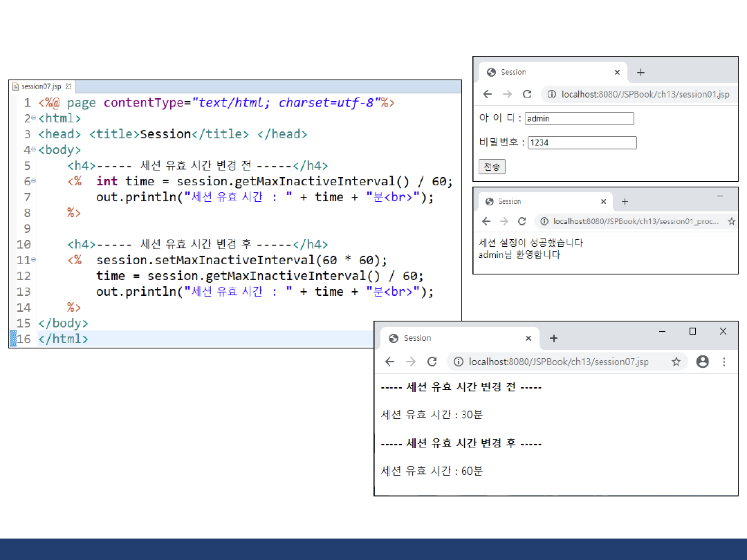Go back in the session01_process browser window
Viewport: 747px width, 560px height.
(486, 221)
